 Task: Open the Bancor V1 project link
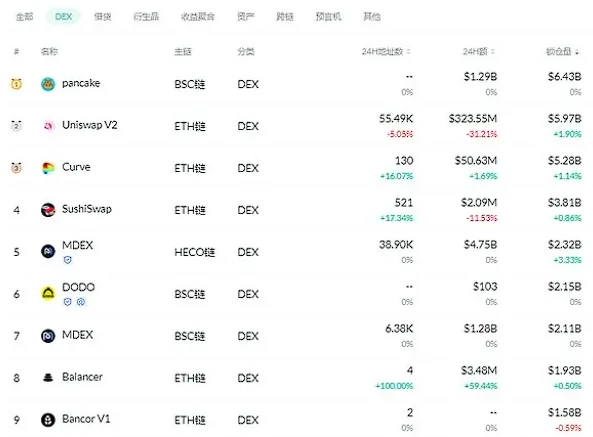point(86,419)
